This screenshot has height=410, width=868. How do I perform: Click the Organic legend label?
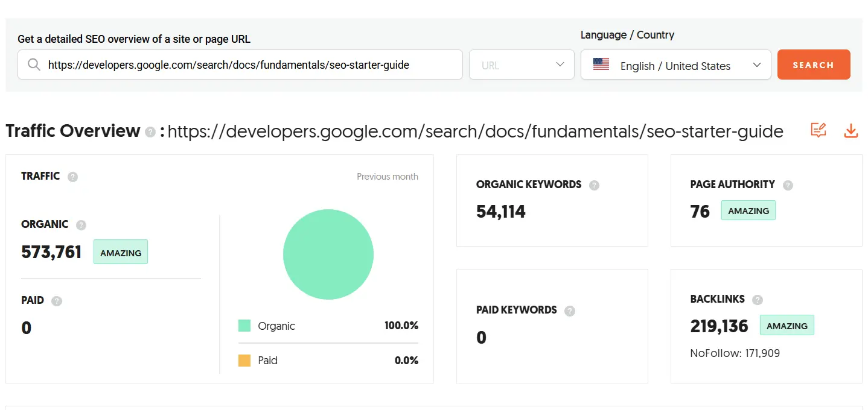[276, 326]
